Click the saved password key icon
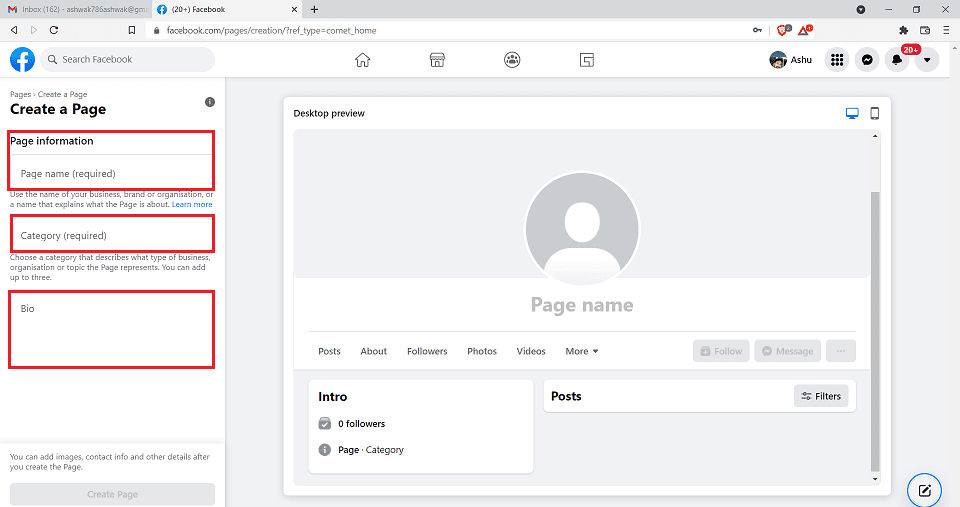Viewport: 960px width, 507px height. 757,30
